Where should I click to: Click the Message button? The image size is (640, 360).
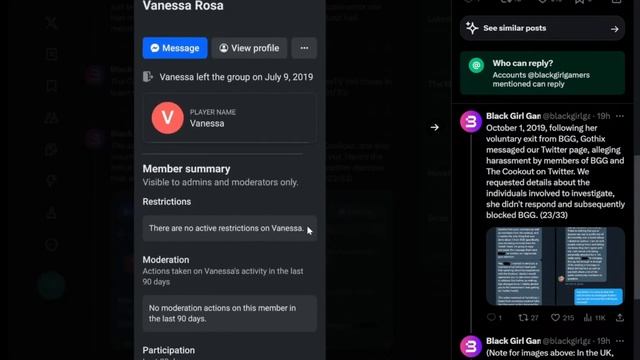click(x=175, y=48)
